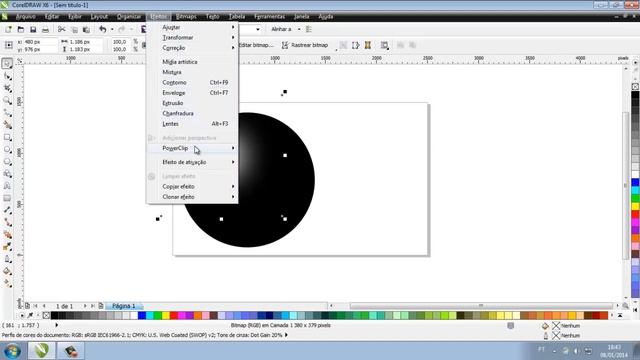640x360 pixels.
Task: Click the no-color X swatch
Action: 46,316
